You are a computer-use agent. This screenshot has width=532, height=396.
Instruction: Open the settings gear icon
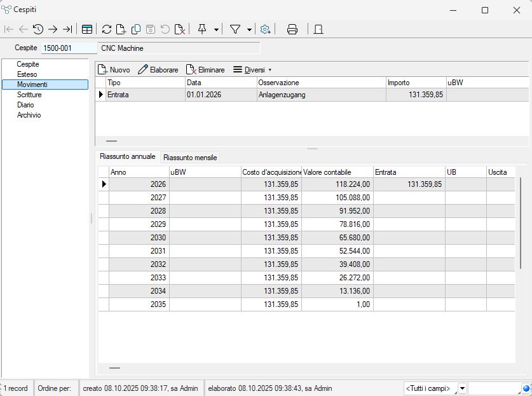click(266, 29)
